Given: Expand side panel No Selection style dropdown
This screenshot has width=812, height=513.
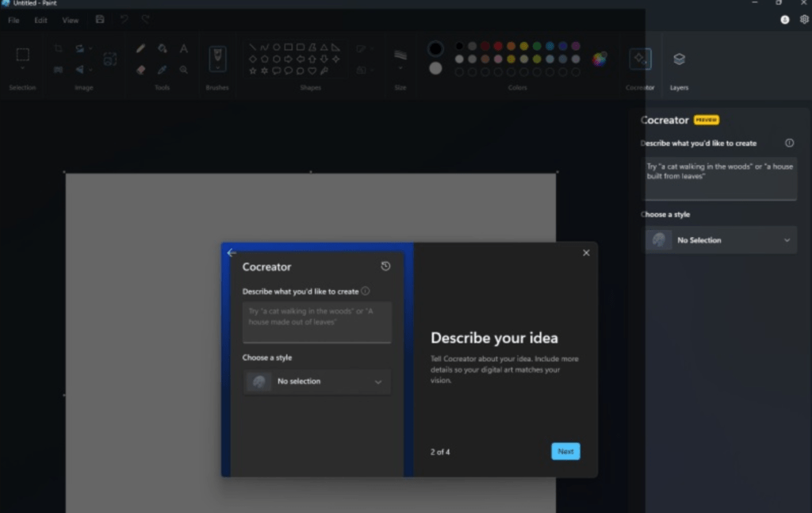Looking at the screenshot, I should [718, 240].
